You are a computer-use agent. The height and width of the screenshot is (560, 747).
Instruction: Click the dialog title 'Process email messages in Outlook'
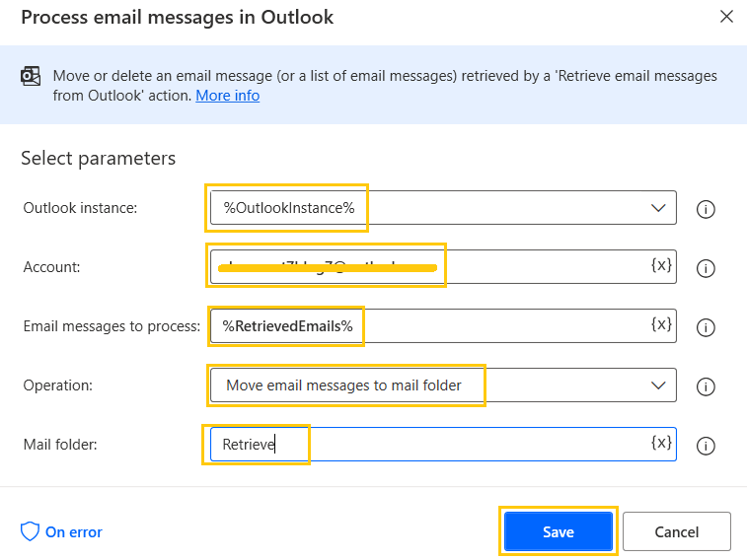[x=178, y=18]
